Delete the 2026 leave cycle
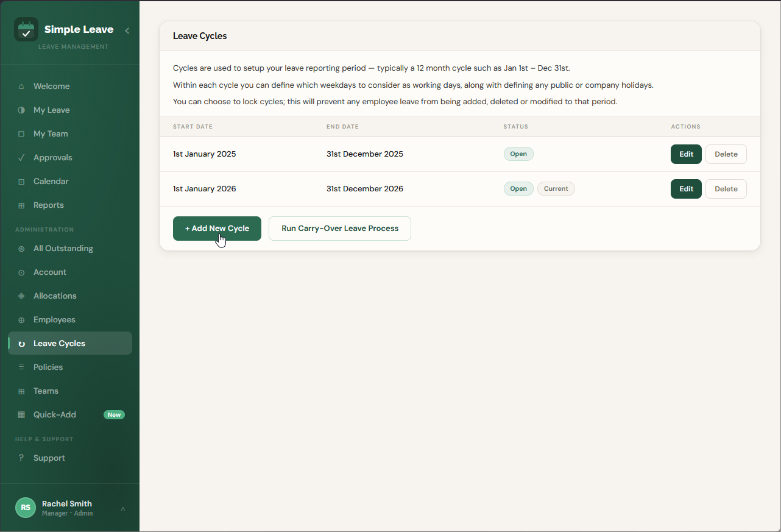Viewport: 781px width, 532px height. coord(726,189)
